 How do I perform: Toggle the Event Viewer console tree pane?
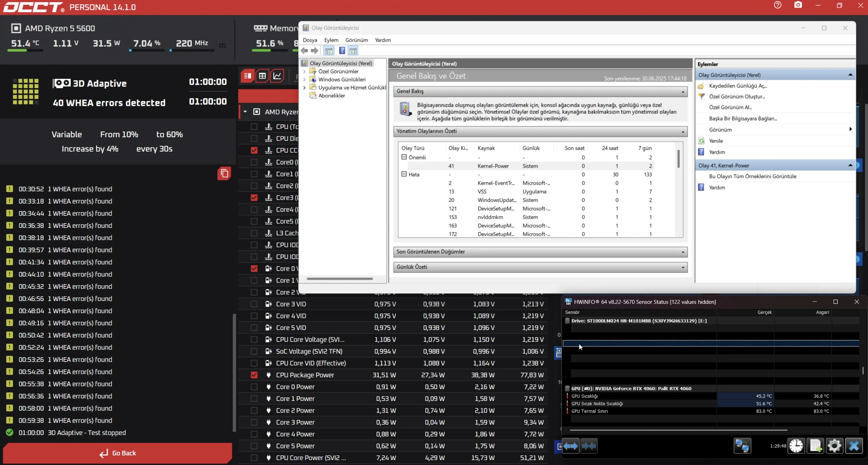tap(329, 51)
